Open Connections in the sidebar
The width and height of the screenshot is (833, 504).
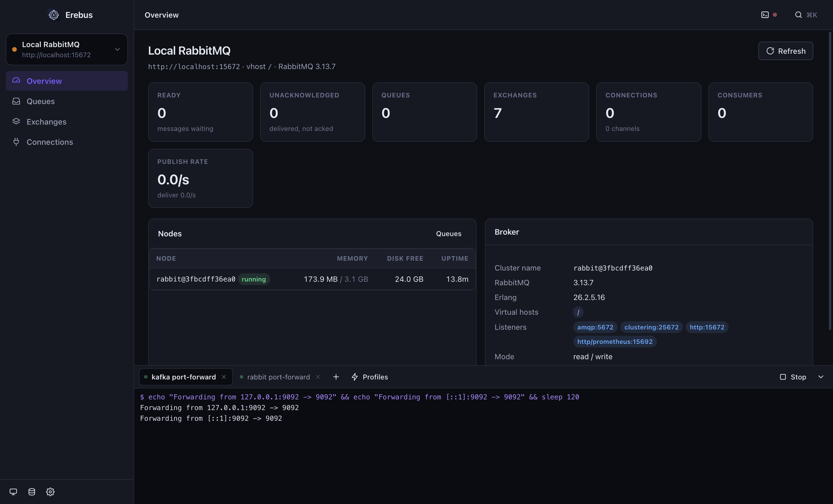click(67, 142)
